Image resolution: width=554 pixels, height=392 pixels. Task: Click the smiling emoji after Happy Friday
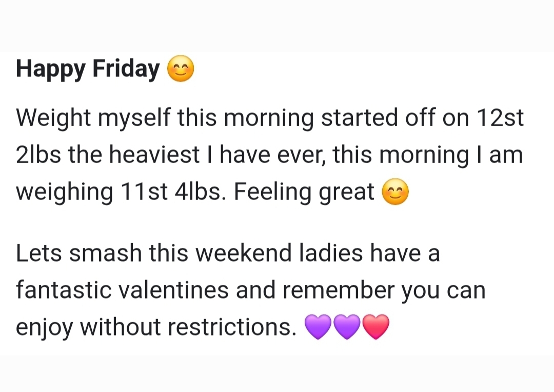coord(181,70)
